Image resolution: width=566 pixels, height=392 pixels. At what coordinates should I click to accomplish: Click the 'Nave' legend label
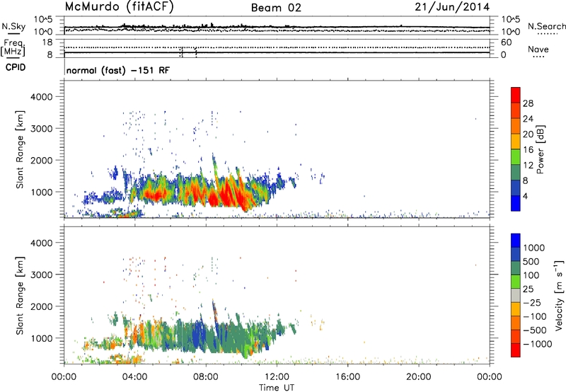(538, 49)
